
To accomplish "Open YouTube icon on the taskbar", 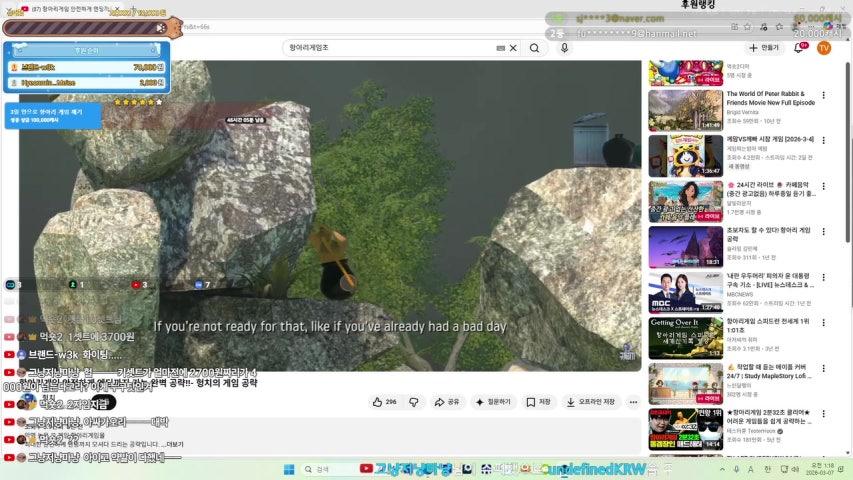I will pyautogui.click(x=366, y=469).
